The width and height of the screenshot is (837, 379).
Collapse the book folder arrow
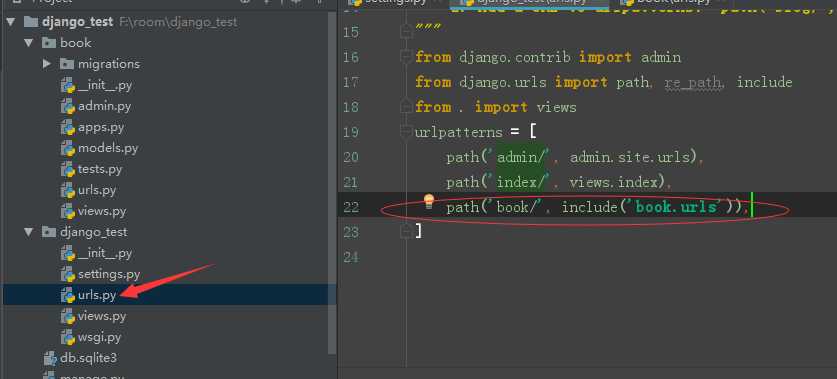tap(29, 43)
